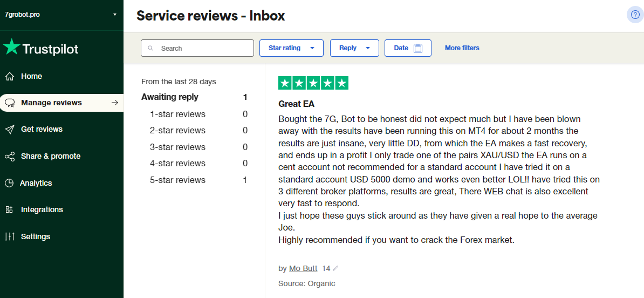The height and width of the screenshot is (298, 644).
Task: Expand the Star rating dropdown
Action: coord(291,48)
